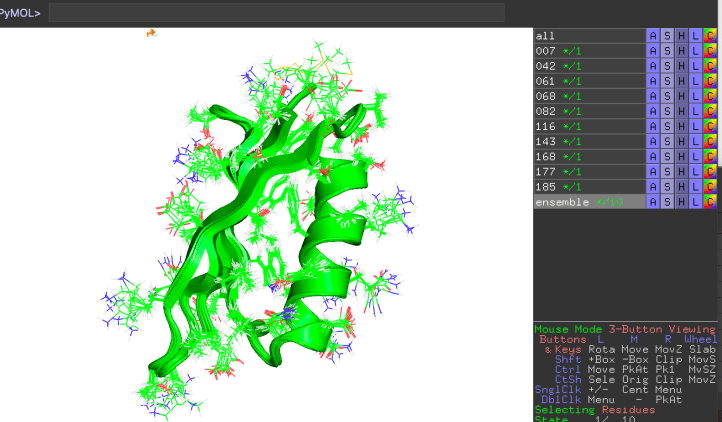Open Hide menu (H) for all
722x422 pixels.
click(x=681, y=36)
